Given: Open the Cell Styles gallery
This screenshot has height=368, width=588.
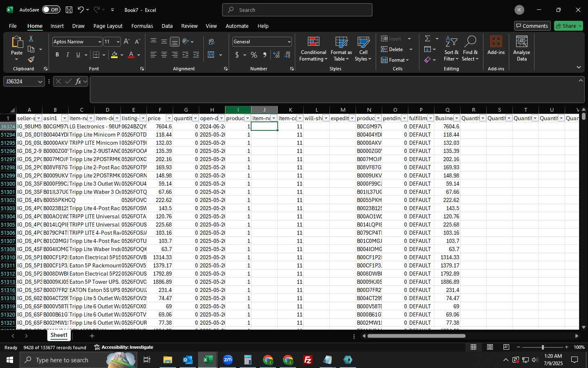Looking at the screenshot, I should [x=363, y=49].
